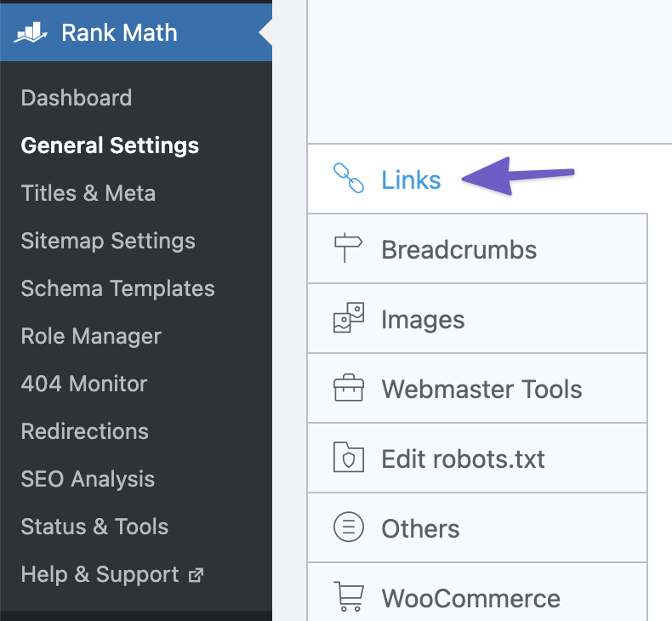Navigate to Schema Templates
This screenshot has width=672, height=621.
tap(117, 288)
